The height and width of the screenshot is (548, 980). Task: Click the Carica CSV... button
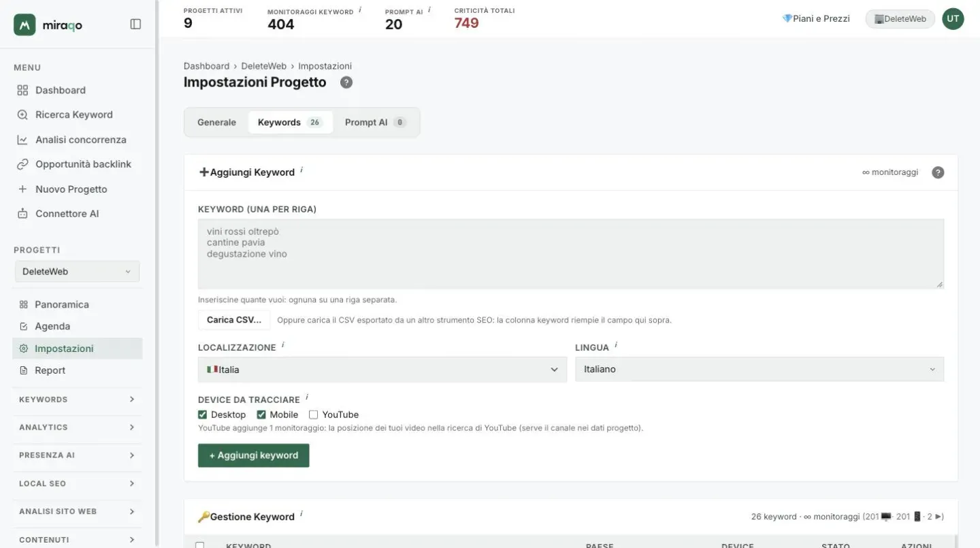234,320
